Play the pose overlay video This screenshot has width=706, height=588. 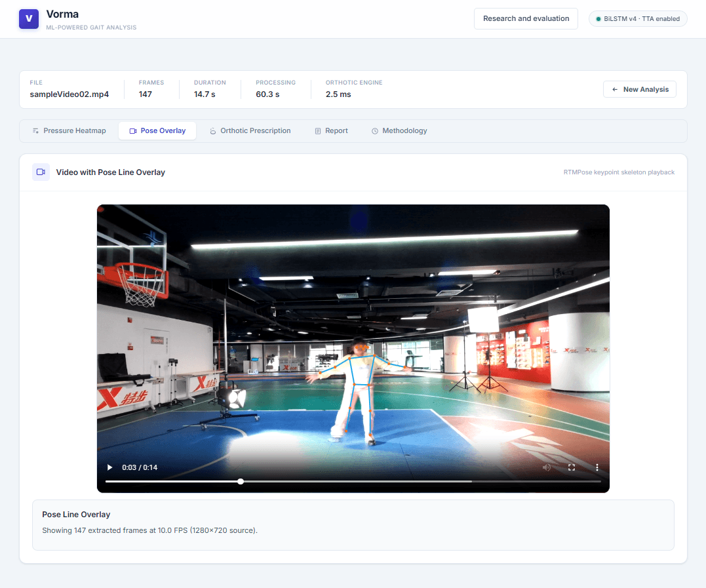[109, 467]
